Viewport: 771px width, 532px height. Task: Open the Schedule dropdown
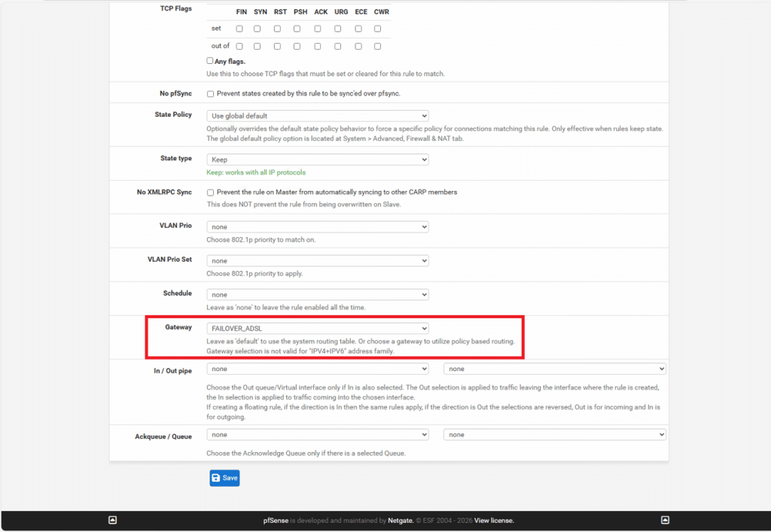coord(317,295)
